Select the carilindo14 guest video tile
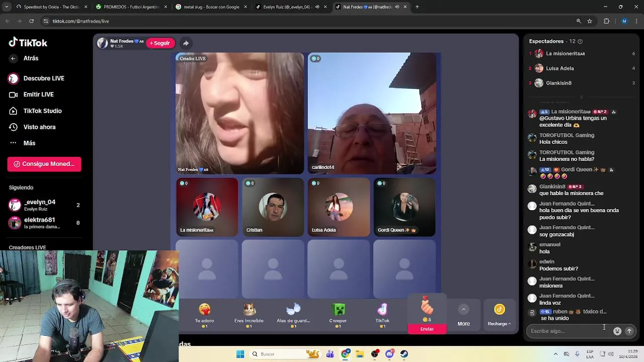Screen dimensions: 644x362 pyautogui.click(x=372, y=113)
